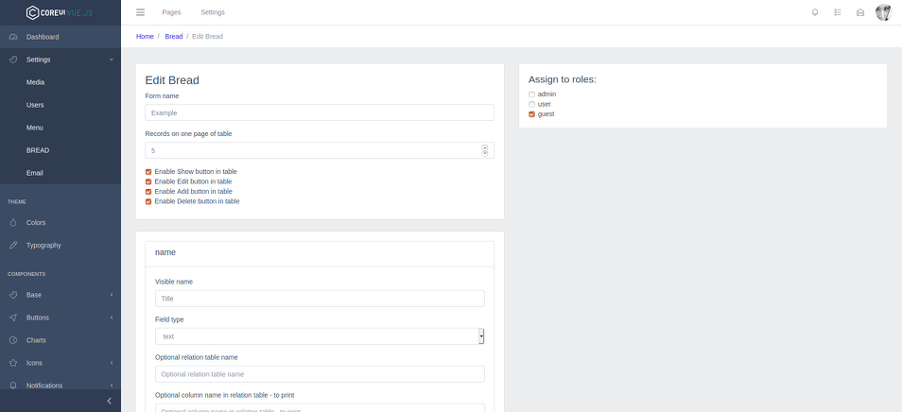Click the Icons star icon in sidebar
This screenshot has width=902, height=412.
pos(13,363)
